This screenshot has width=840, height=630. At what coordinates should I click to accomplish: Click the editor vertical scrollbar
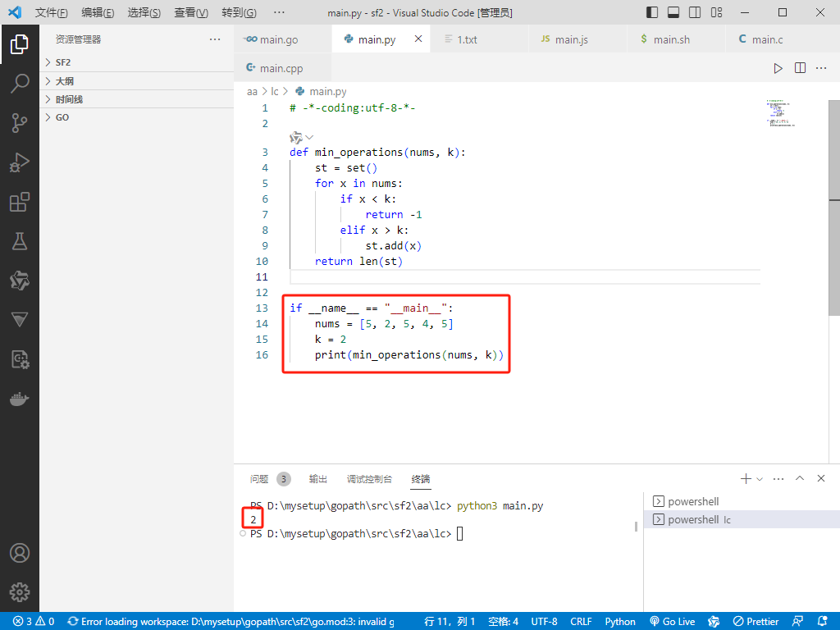tap(834, 208)
